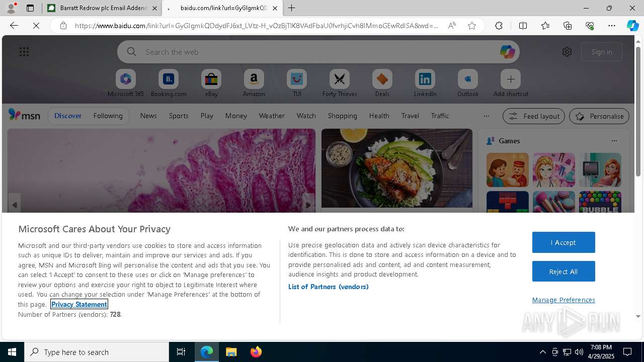
Task: Go back to previous page
Action: pos(14,26)
